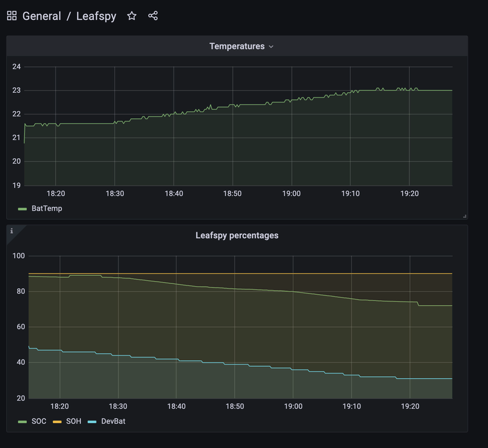Click the dashboard grid icon beside General

(x=12, y=16)
